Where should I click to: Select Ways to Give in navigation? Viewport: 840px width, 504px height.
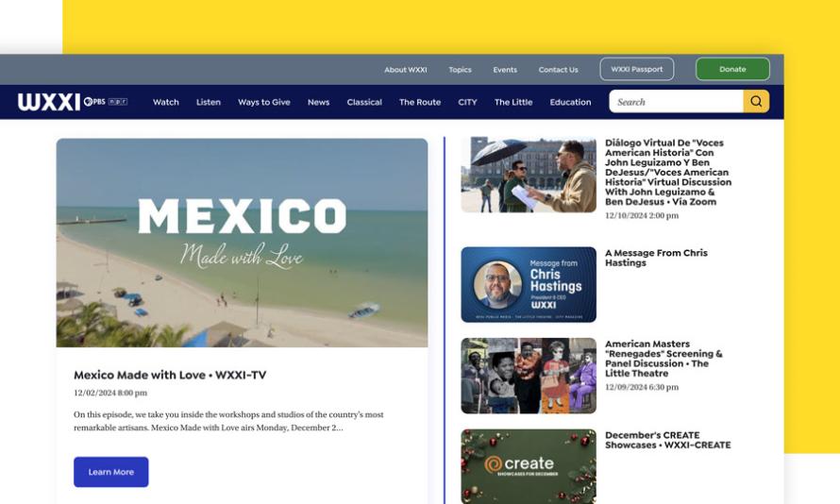[264, 102]
